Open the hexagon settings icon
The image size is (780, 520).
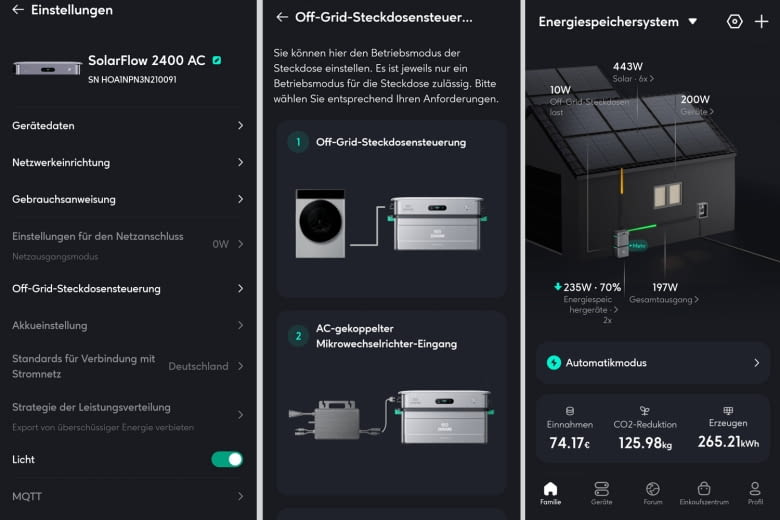(735, 21)
